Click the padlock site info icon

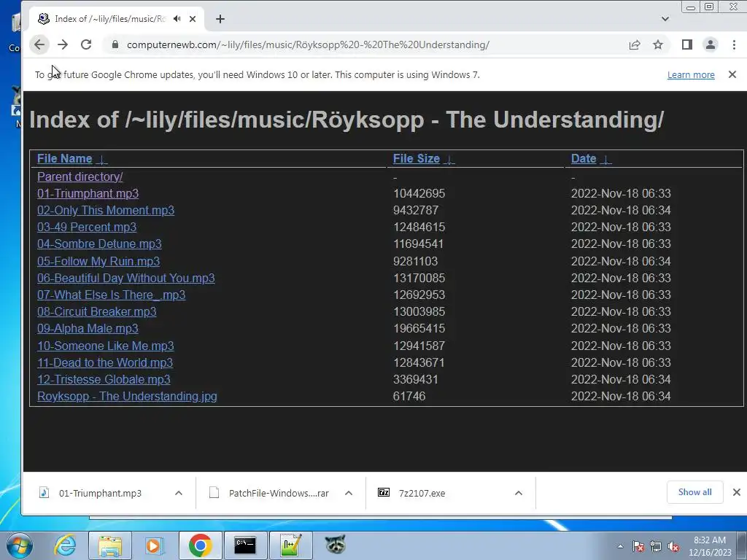(x=115, y=44)
